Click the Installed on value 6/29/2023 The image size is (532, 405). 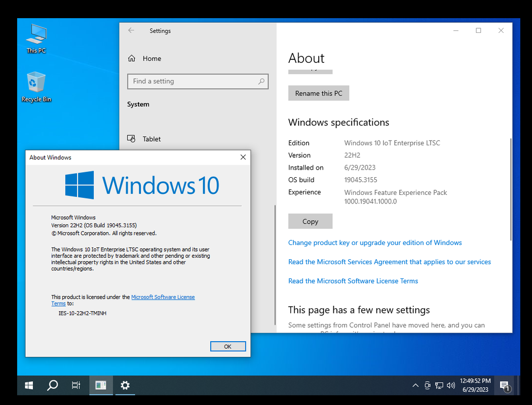click(360, 168)
